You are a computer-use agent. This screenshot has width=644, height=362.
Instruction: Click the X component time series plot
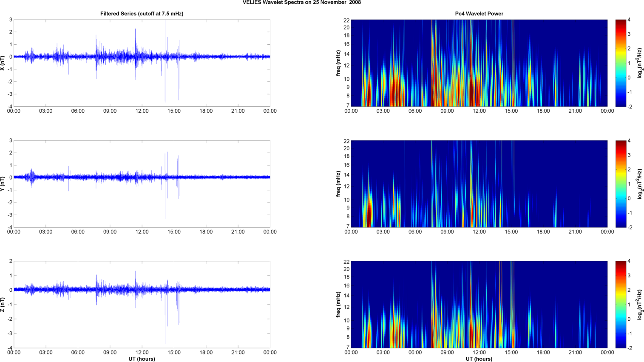click(x=142, y=63)
